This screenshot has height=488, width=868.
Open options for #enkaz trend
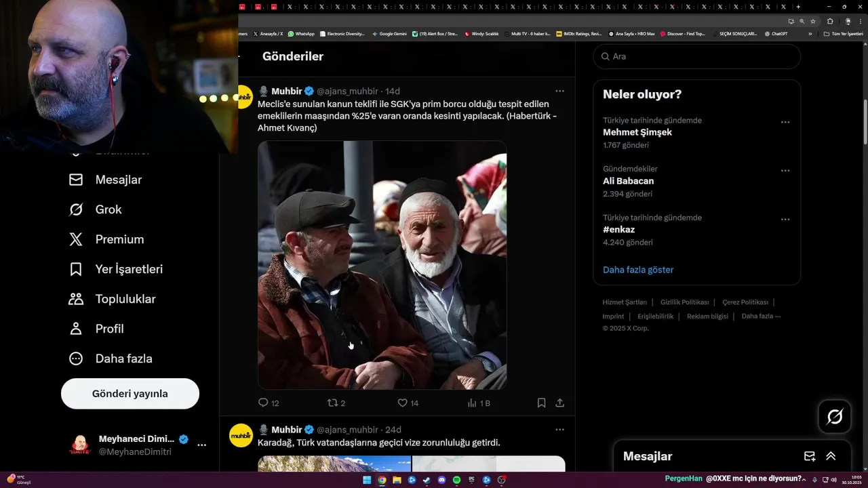tap(785, 220)
